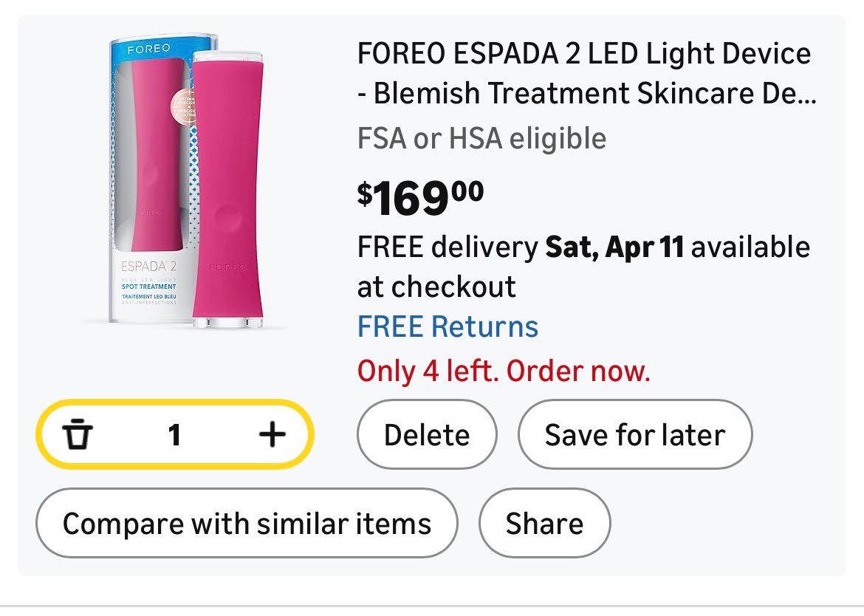Click the Only 4 left warning text

click(x=504, y=370)
